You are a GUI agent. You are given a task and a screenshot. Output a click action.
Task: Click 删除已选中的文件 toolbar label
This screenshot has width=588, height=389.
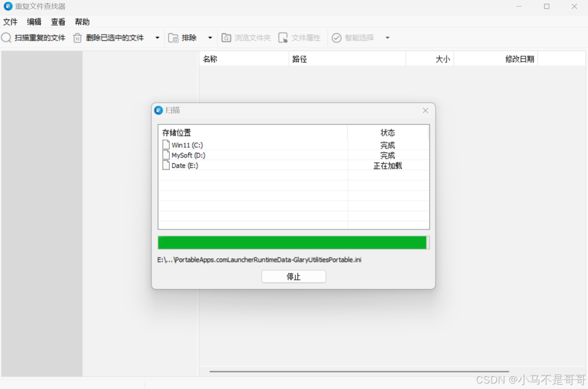click(115, 38)
